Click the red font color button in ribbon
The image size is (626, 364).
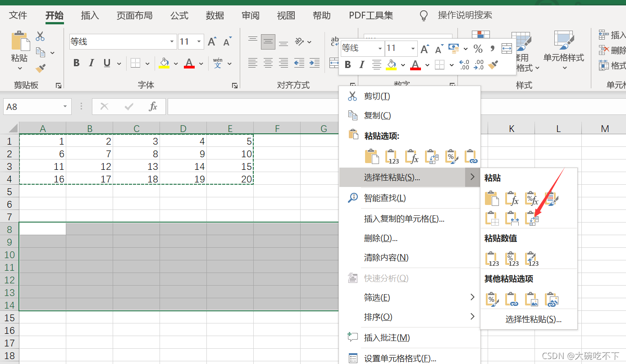(189, 63)
